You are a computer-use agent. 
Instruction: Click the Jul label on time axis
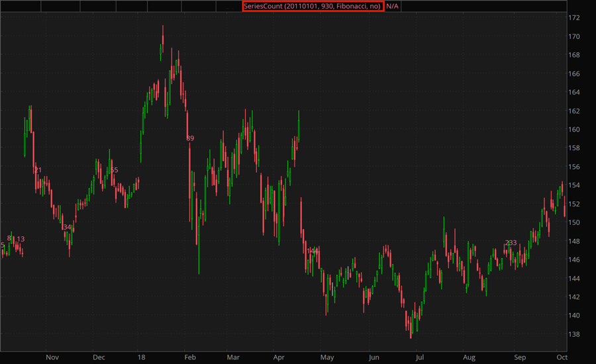point(419,357)
